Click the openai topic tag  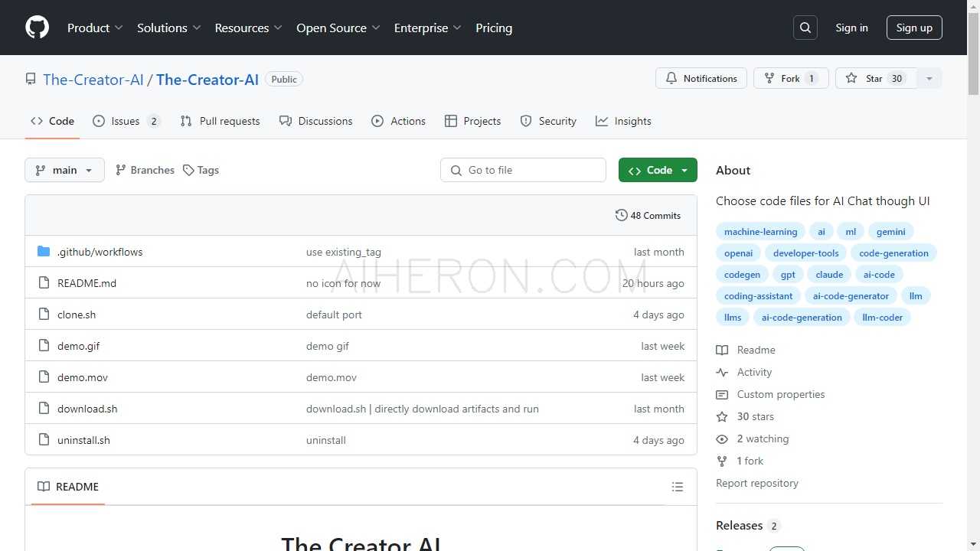click(x=738, y=253)
